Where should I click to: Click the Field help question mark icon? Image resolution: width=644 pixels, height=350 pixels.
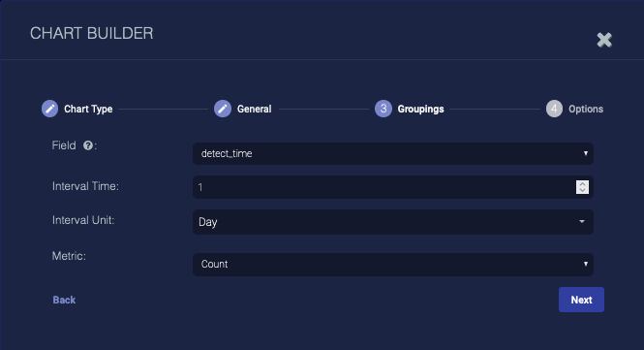click(x=88, y=145)
